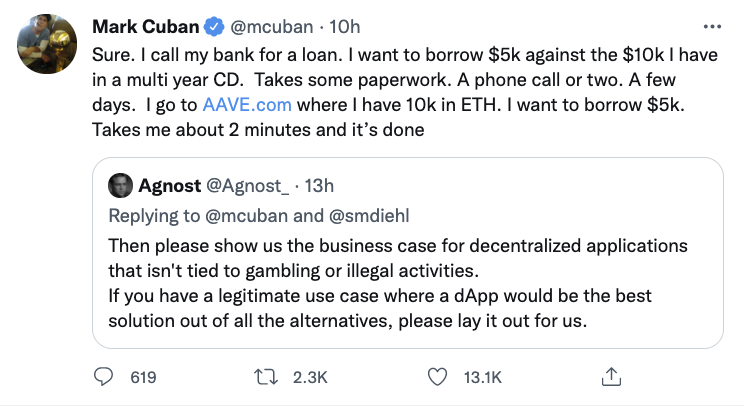The height and width of the screenshot is (407, 745).
Task: Click Mark Cuban's verified badge
Action: (214, 27)
